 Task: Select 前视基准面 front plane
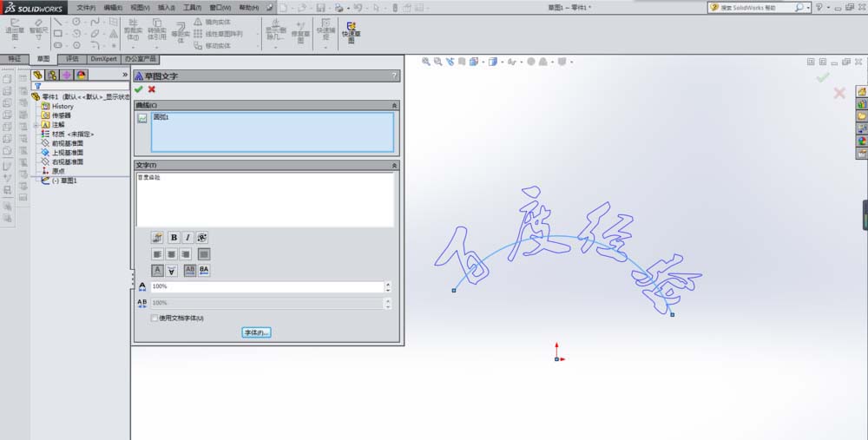[68, 143]
